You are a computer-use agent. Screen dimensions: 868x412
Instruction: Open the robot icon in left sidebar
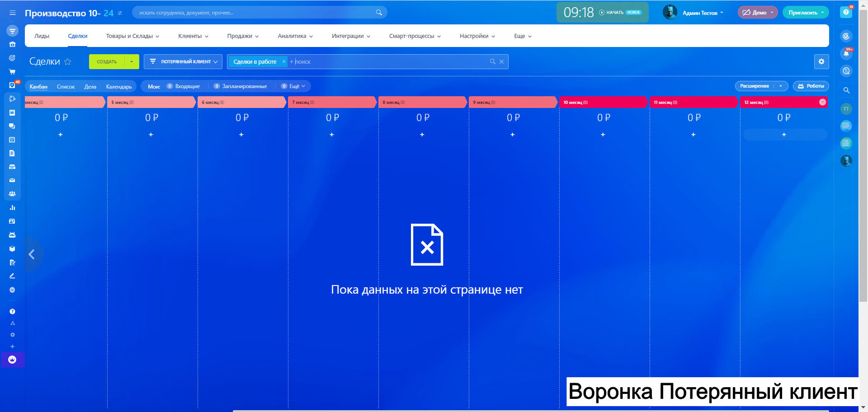pyautogui.click(x=12, y=235)
